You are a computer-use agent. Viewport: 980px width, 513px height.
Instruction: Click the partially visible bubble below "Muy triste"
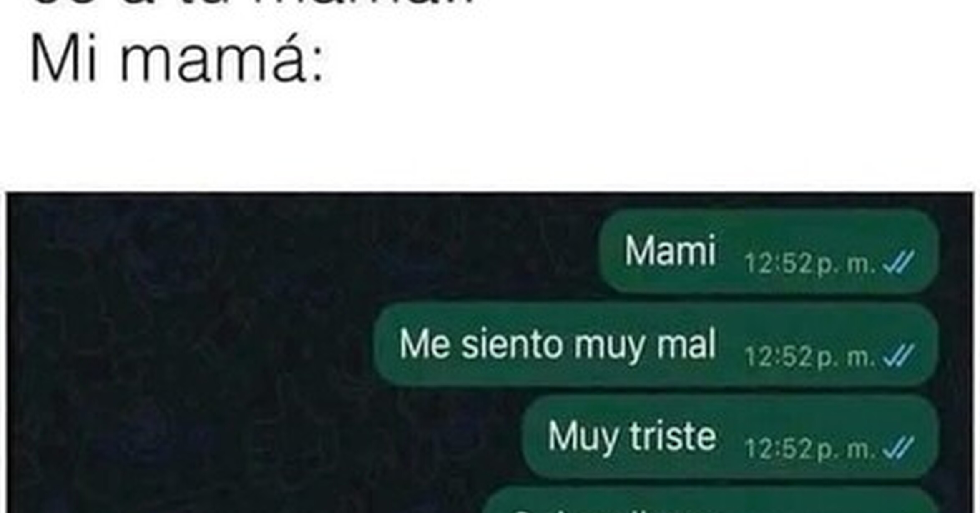click(x=711, y=500)
